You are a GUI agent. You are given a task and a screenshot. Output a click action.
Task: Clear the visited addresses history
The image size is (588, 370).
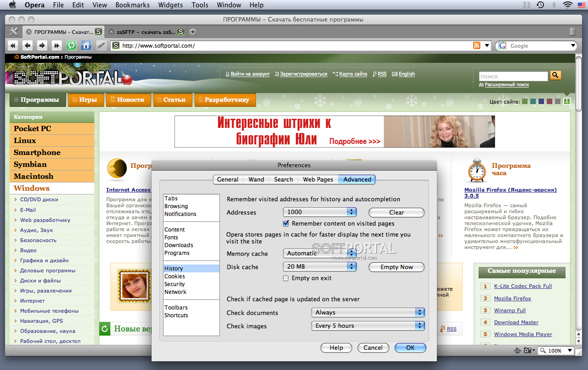pos(397,212)
